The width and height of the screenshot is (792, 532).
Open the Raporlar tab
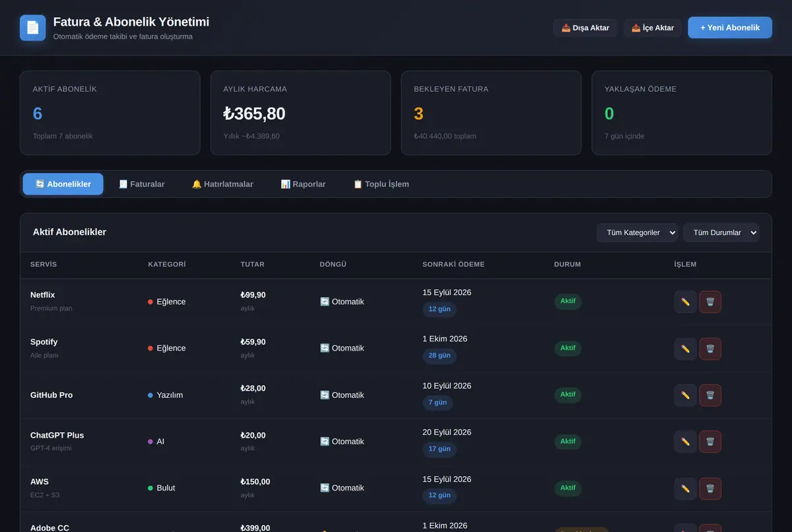pos(303,184)
